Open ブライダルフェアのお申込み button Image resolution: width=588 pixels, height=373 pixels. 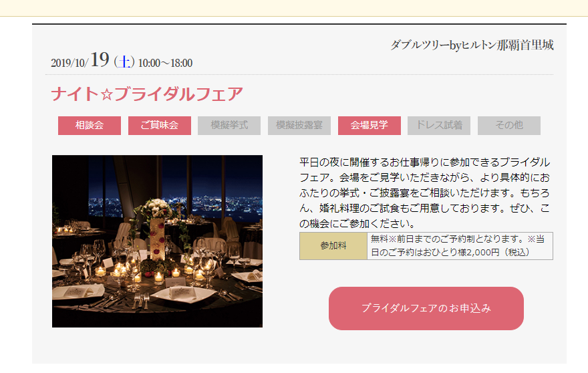point(426,308)
